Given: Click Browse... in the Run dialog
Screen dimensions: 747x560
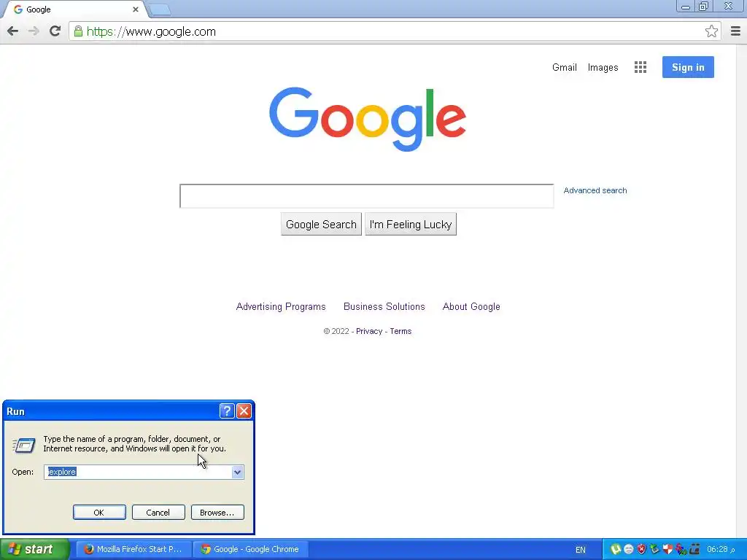Looking at the screenshot, I should click(217, 513).
